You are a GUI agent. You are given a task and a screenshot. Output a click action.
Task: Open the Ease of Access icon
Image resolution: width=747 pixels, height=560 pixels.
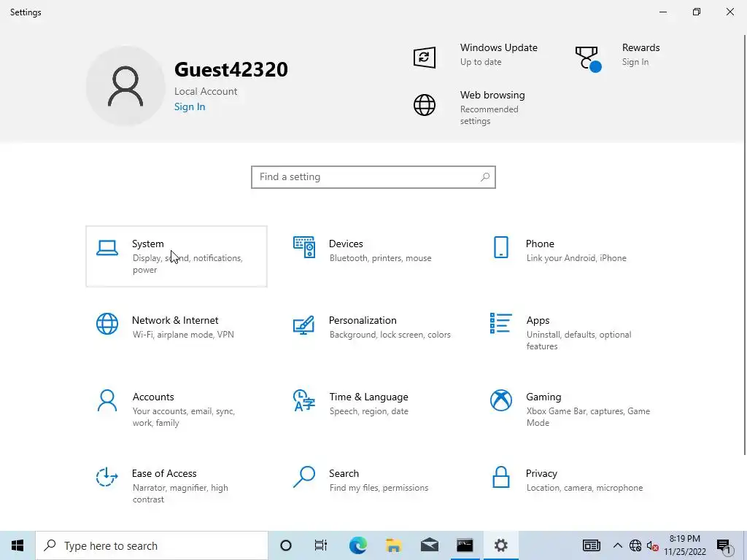tap(107, 477)
